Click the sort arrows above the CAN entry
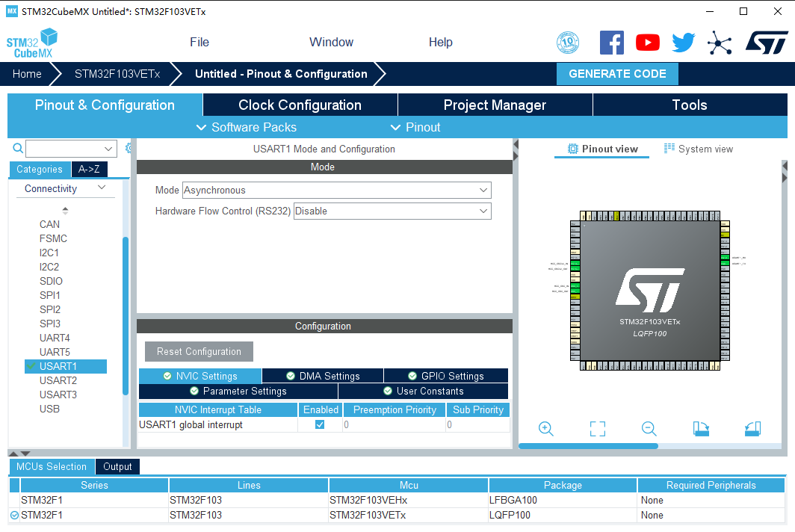 (x=65, y=211)
